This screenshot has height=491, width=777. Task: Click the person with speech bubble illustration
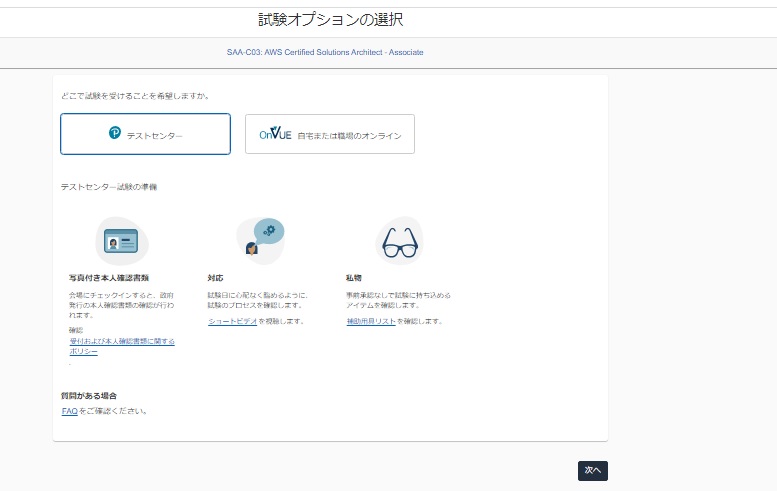point(261,241)
